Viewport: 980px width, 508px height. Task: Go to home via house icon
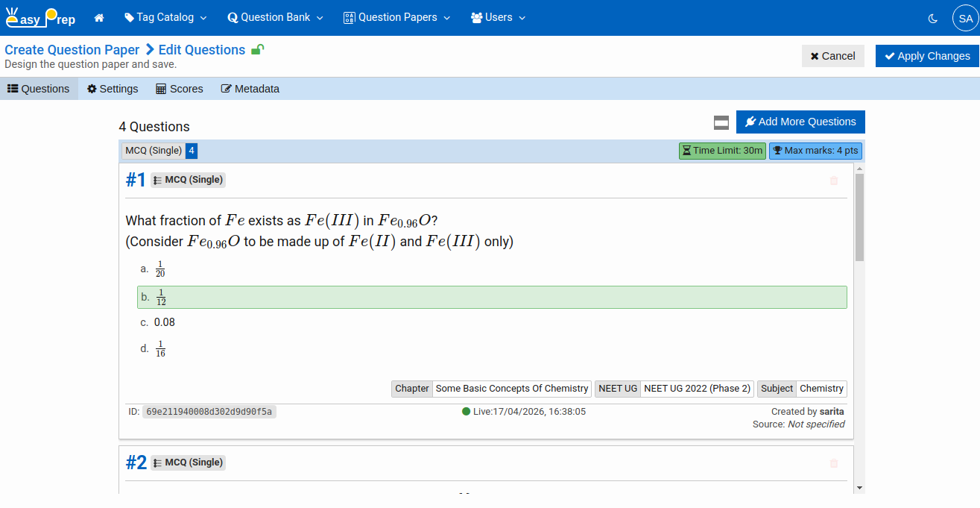[x=99, y=18]
